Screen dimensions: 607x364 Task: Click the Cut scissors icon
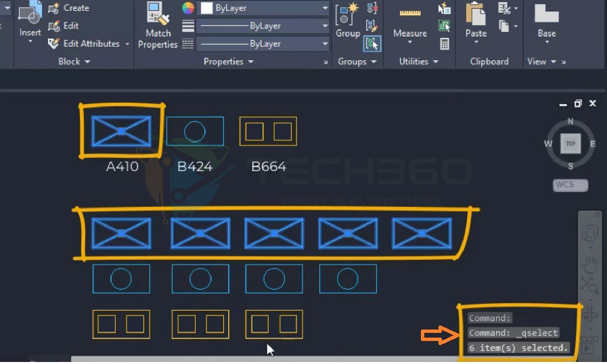pyautogui.click(x=504, y=7)
